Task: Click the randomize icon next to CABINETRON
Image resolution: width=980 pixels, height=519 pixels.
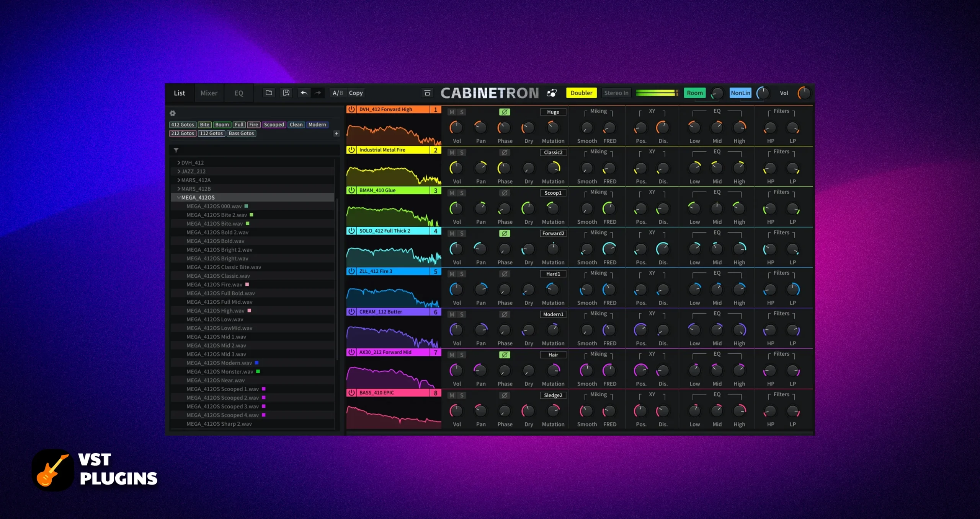Action: pos(552,93)
